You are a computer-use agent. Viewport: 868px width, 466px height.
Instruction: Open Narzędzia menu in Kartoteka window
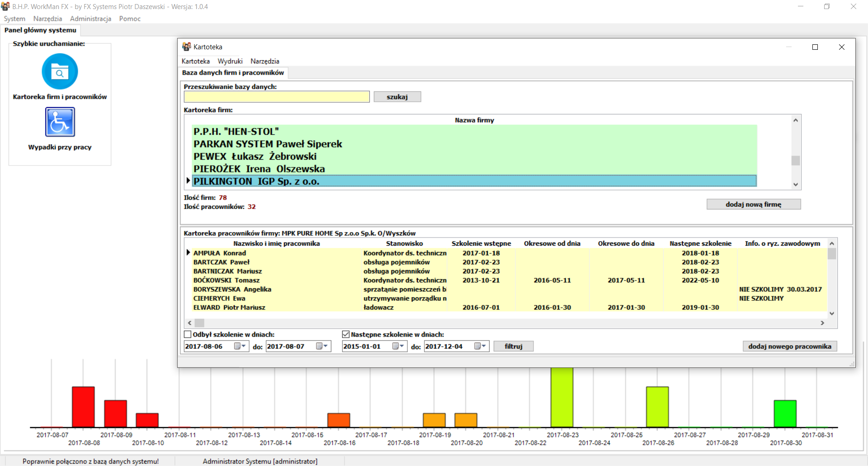pos(265,61)
